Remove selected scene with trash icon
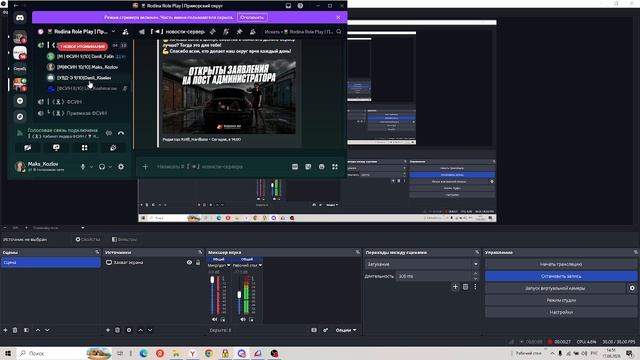The image size is (640, 360). [15, 330]
